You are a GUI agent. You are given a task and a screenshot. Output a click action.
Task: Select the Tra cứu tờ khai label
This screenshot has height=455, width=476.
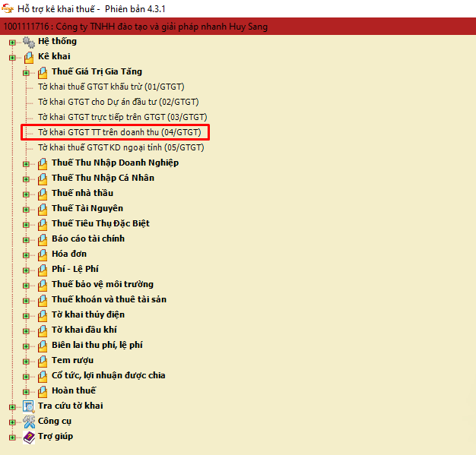coord(71,406)
